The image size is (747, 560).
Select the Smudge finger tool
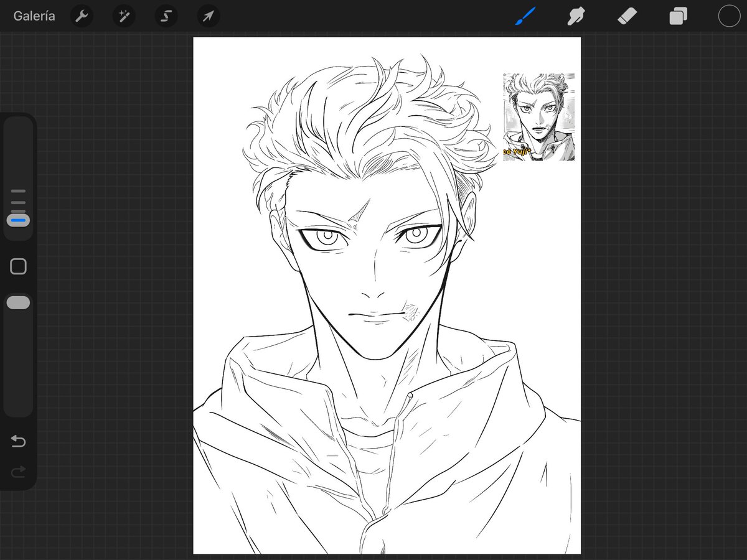(576, 16)
